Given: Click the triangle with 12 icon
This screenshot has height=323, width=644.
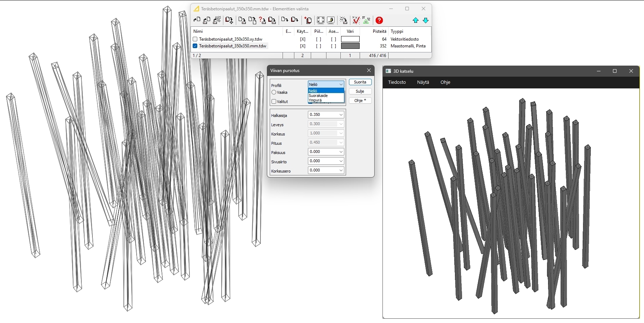Looking at the screenshot, I should (x=366, y=20).
